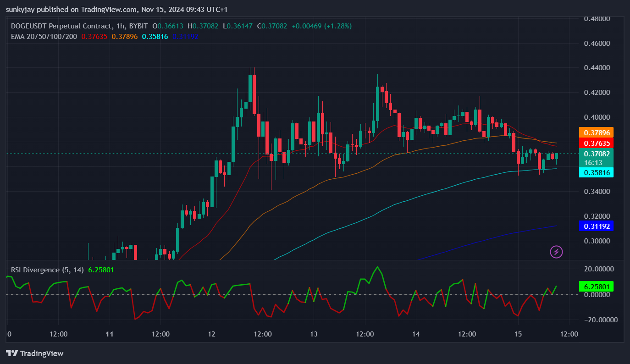
Task: Click date label 11 on time axis
Action: 109,334
